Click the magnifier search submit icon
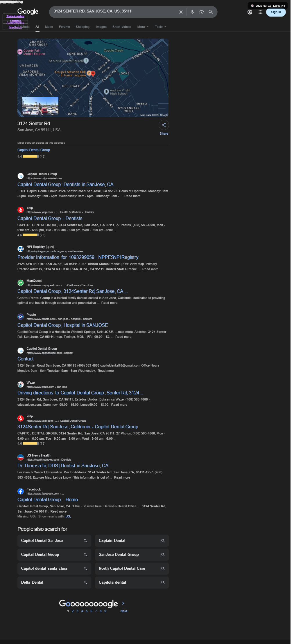This screenshot has width=294, height=644. [211, 12]
